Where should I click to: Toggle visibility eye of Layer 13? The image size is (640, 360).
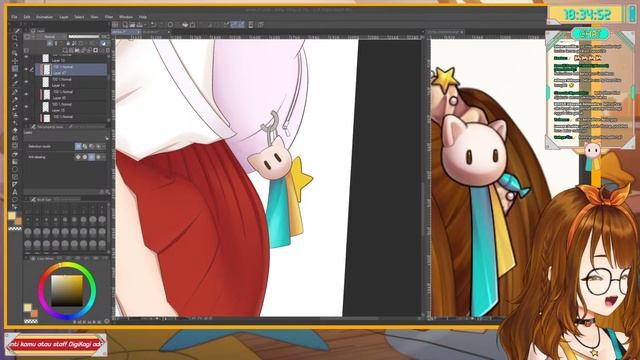(x=27, y=58)
